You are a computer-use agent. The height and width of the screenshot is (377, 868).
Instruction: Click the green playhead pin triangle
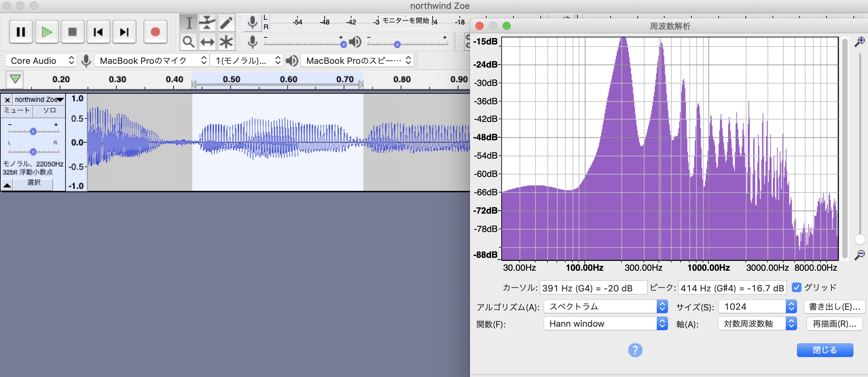(x=15, y=79)
